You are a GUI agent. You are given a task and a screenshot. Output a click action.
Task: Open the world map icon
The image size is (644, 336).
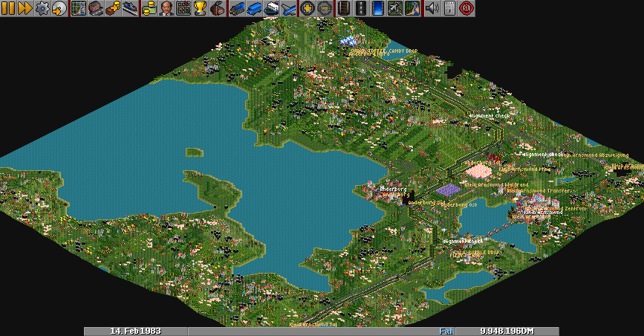coord(79,8)
